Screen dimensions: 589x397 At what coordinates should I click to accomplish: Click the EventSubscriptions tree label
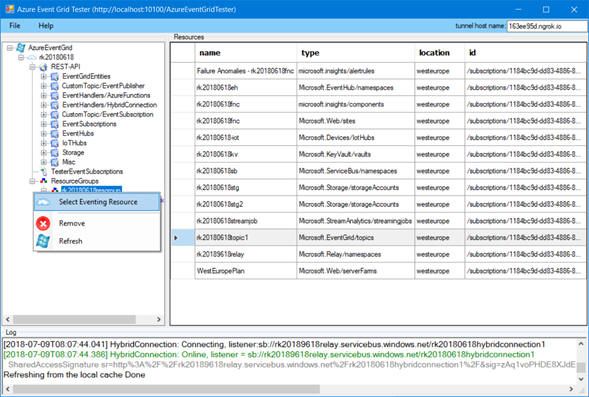pyautogui.click(x=89, y=124)
